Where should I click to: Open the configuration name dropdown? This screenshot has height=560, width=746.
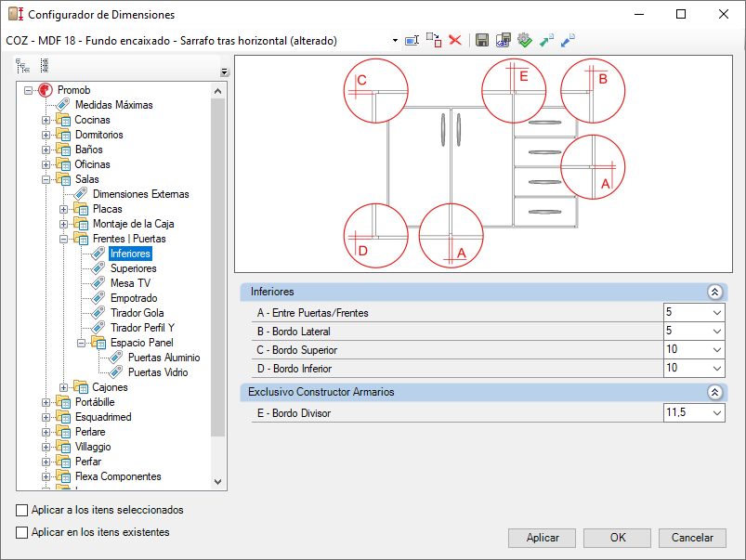pyautogui.click(x=395, y=41)
